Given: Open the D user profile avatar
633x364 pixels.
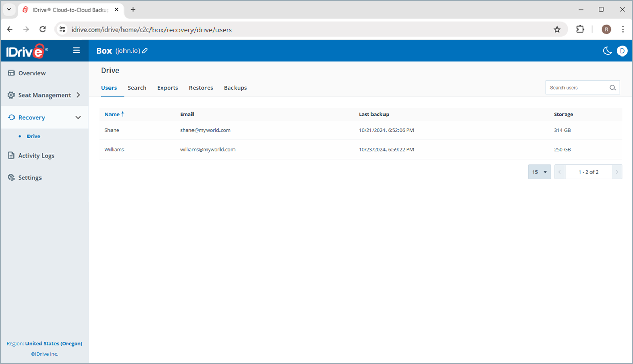Looking at the screenshot, I should 622,51.
